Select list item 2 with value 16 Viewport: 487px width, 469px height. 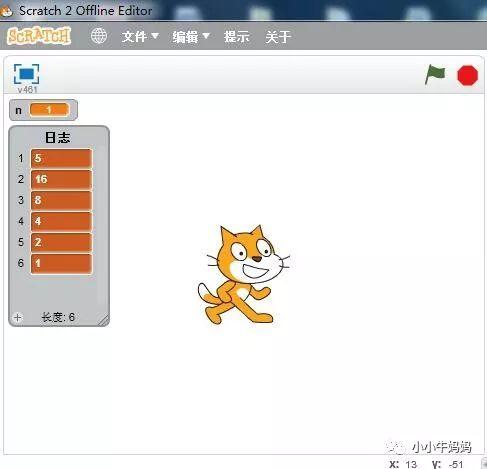tap(61, 179)
